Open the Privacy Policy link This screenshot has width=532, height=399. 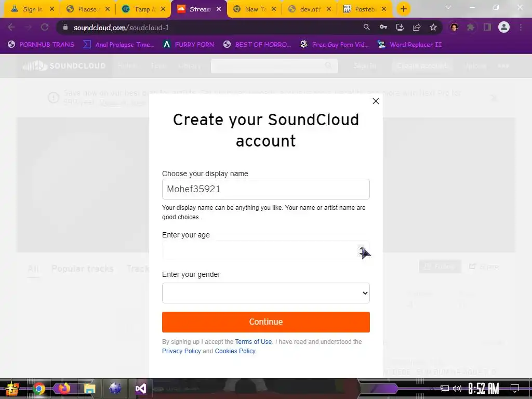coord(181,351)
